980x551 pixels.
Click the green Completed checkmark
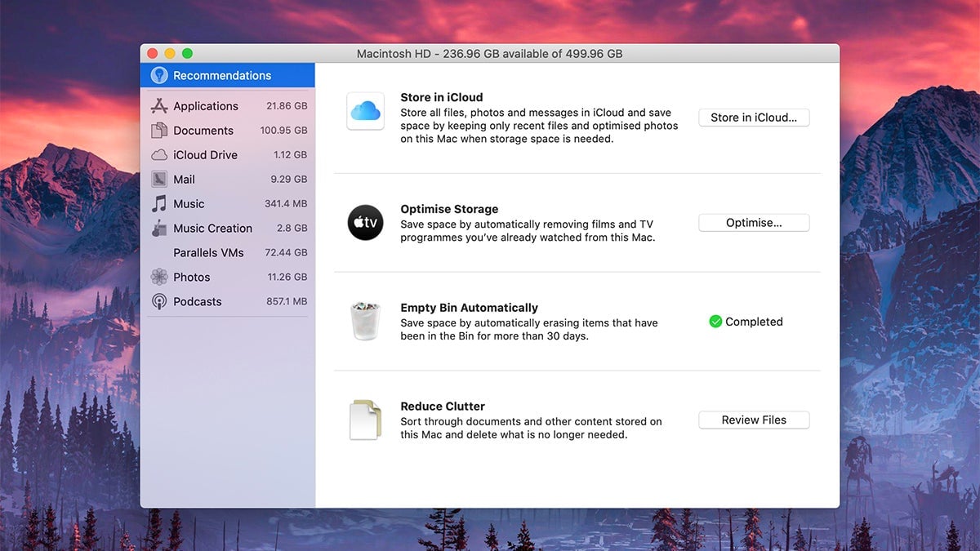pos(715,321)
